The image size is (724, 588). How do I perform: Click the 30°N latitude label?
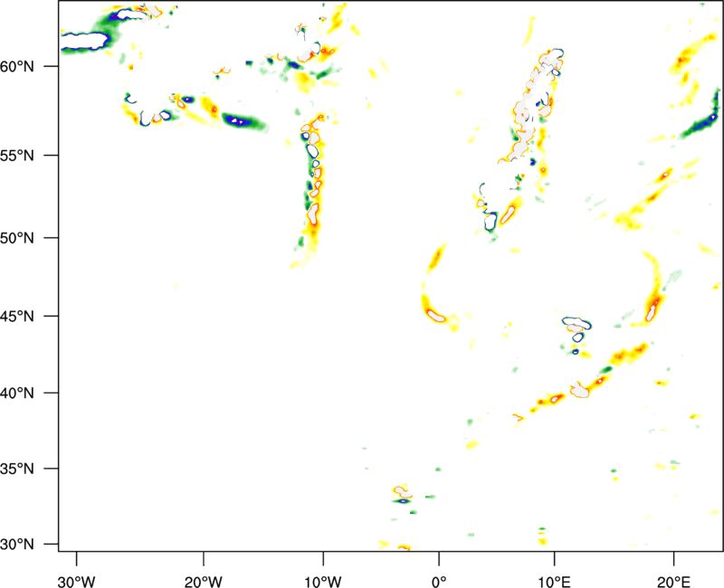tap(17, 545)
